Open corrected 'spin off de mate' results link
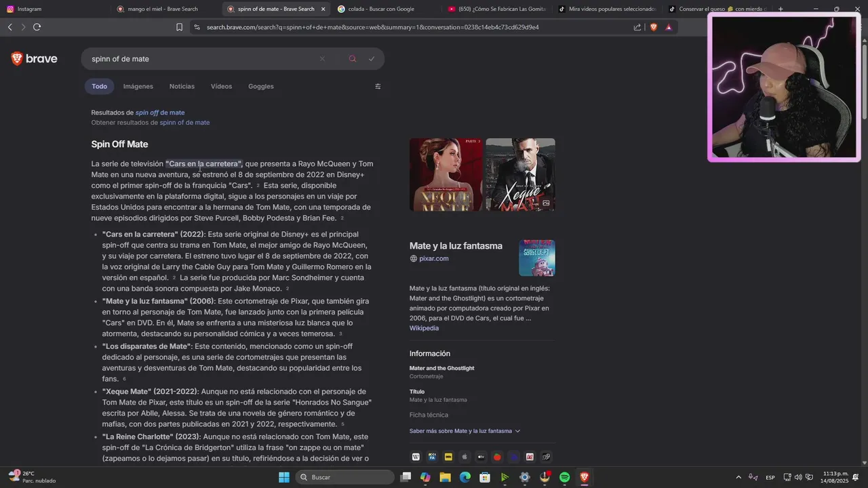The height and width of the screenshot is (488, 868). (160, 113)
